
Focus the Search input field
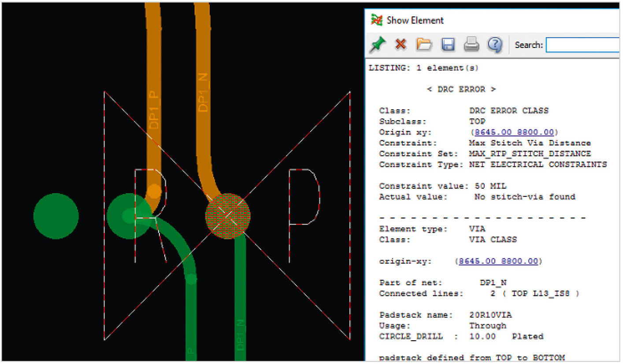pyautogui.click(x=582, y=45)
